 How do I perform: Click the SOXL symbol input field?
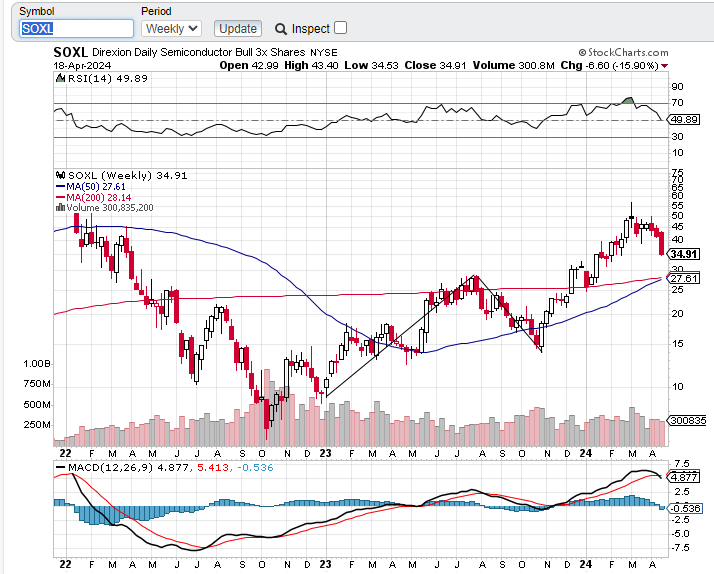click(x=76, y=29)
